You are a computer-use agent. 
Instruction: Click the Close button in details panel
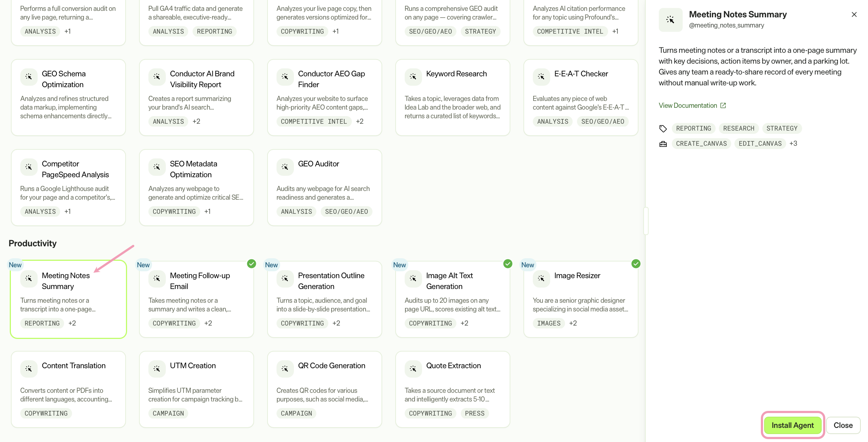[x=843, y=425]
